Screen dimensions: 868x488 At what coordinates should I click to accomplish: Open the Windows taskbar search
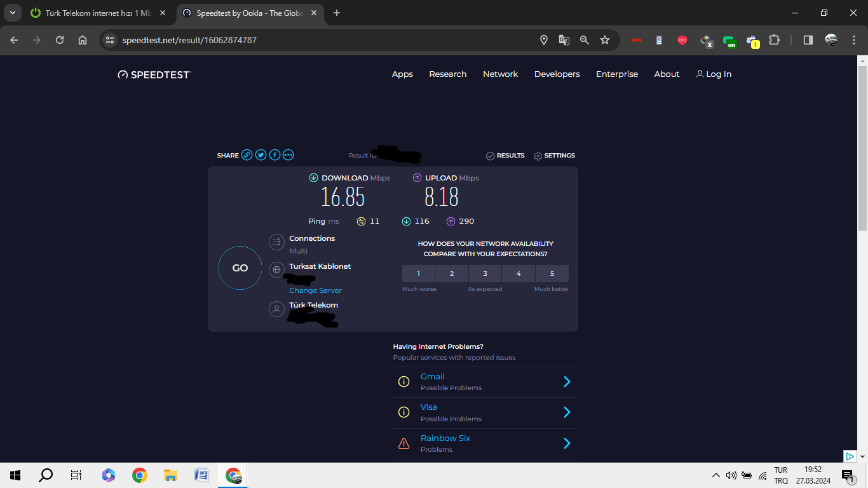(46, 475)
